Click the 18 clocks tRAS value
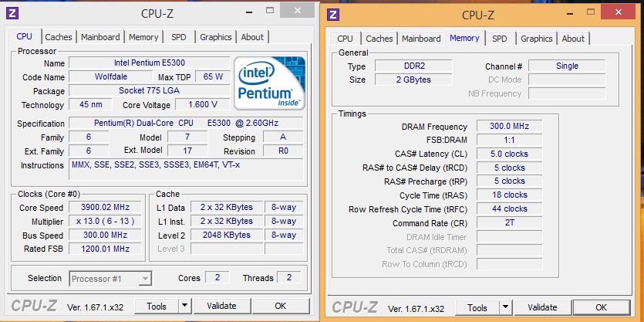The width and height of the screenshot is (644, 322). (509, 195)
